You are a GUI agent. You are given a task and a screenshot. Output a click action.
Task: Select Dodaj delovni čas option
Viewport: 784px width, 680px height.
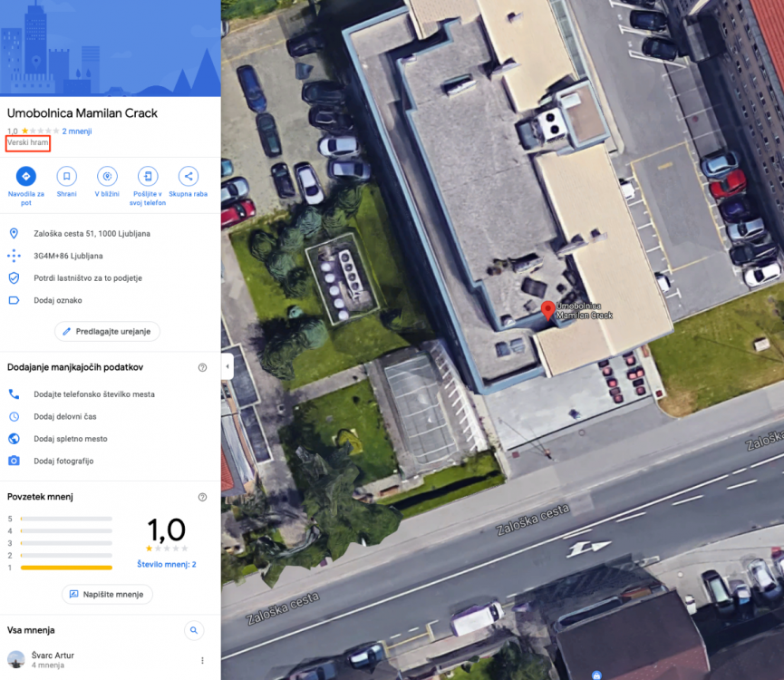pyautogui.click(x=65, y=416)
